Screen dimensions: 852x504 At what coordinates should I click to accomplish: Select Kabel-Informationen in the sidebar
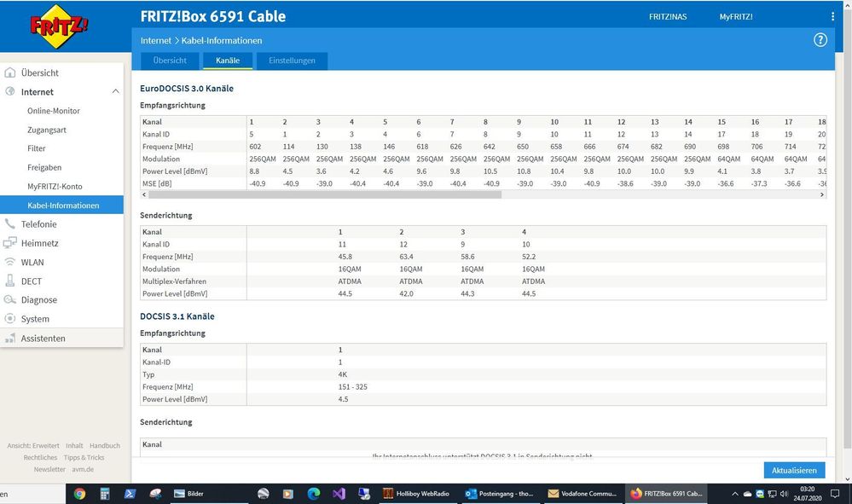click(x=62, y=206)
